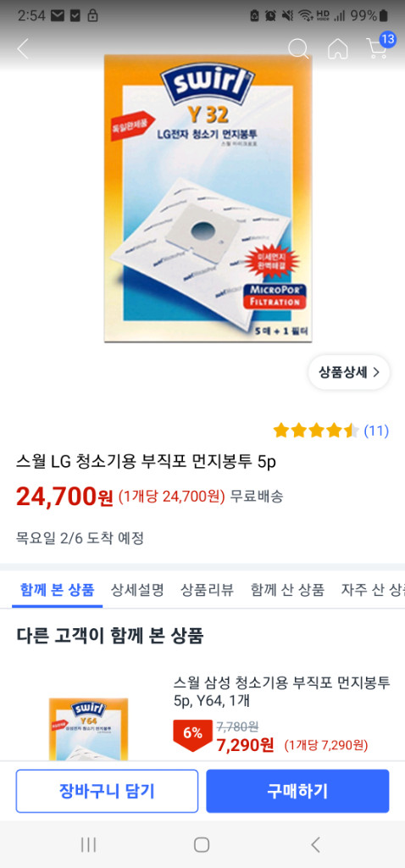Screen dimensions: 405x868
Task: Open the shopping cart with 13 items
Action: click(379, 46)
